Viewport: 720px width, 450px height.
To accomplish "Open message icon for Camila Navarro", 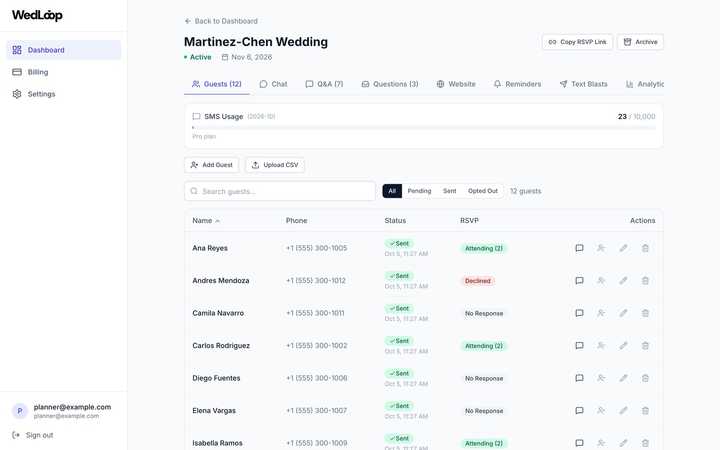I will pos(579,313).
